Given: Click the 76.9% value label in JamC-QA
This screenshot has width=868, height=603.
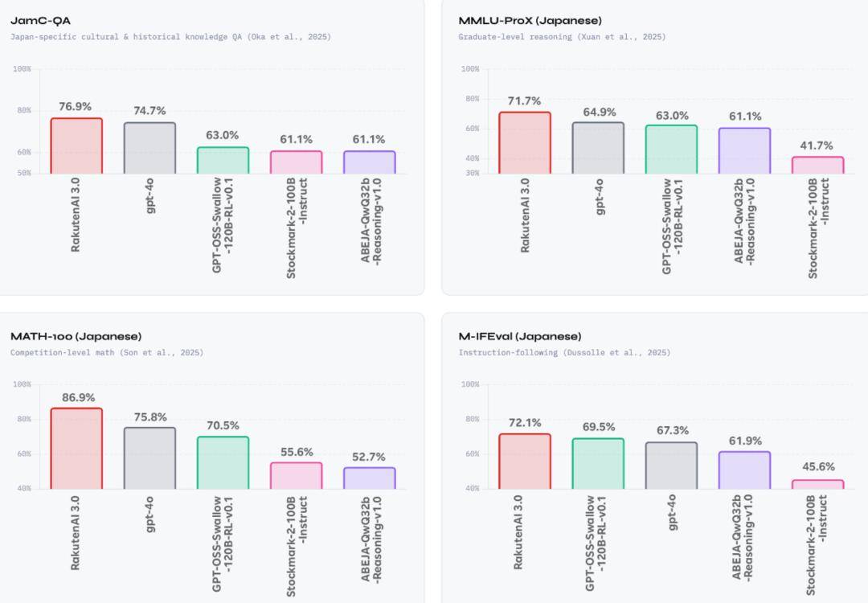Looking at the screenshot, I should [75, 106].
